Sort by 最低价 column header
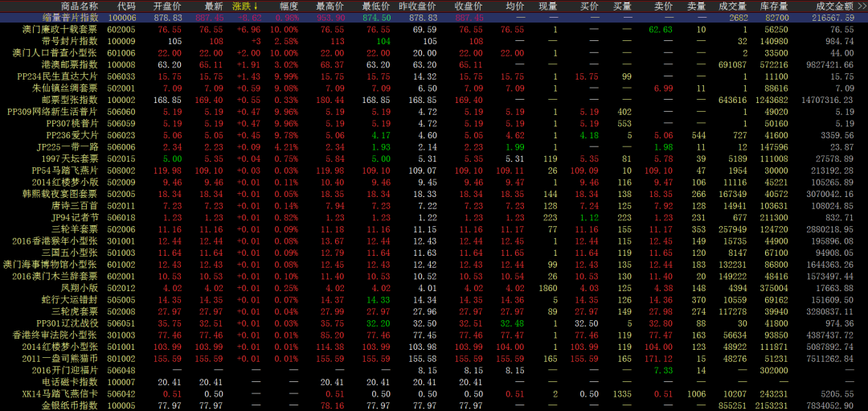 [376, 6]
